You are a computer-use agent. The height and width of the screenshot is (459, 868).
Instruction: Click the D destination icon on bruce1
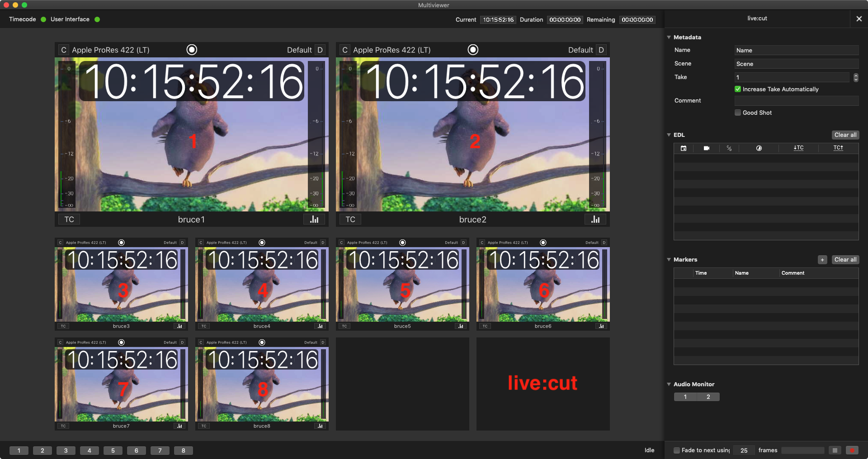[320, 50]
